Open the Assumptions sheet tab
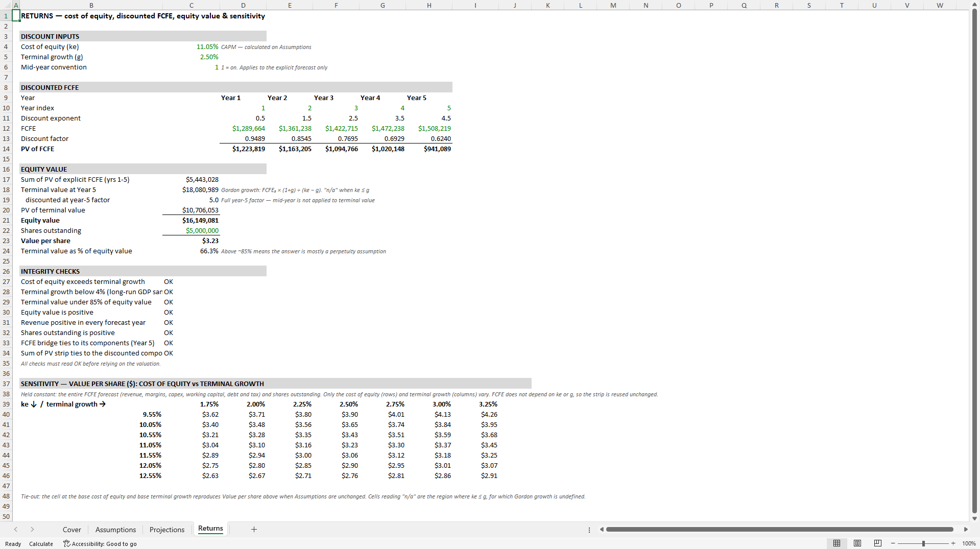Viewport: 980px width, 549px height. [x=115, y=530]
